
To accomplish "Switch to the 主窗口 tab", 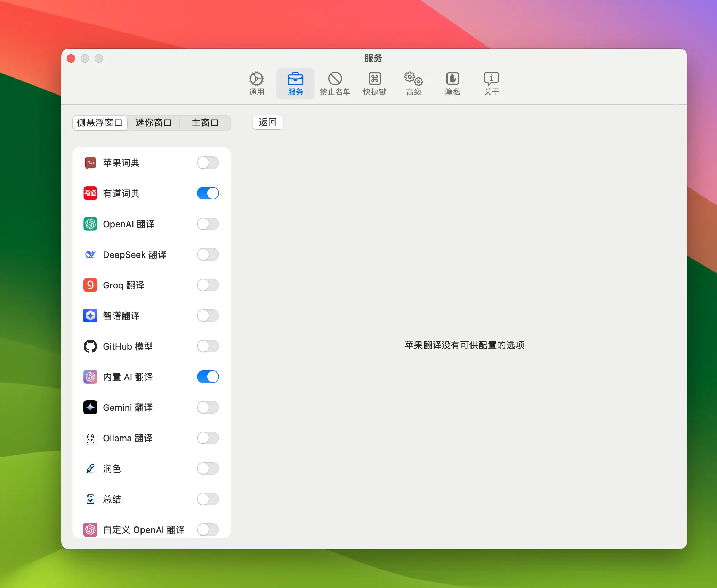I will point(205,123).
